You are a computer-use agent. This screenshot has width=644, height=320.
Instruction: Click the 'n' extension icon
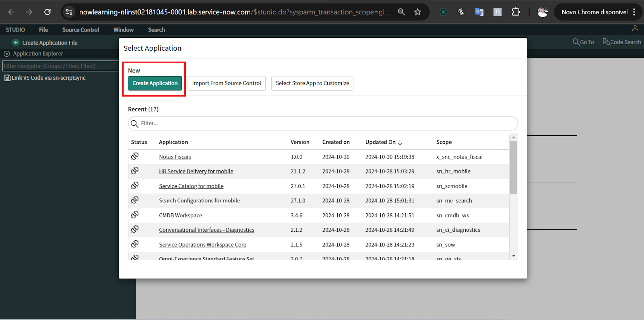tap(497, 12)
